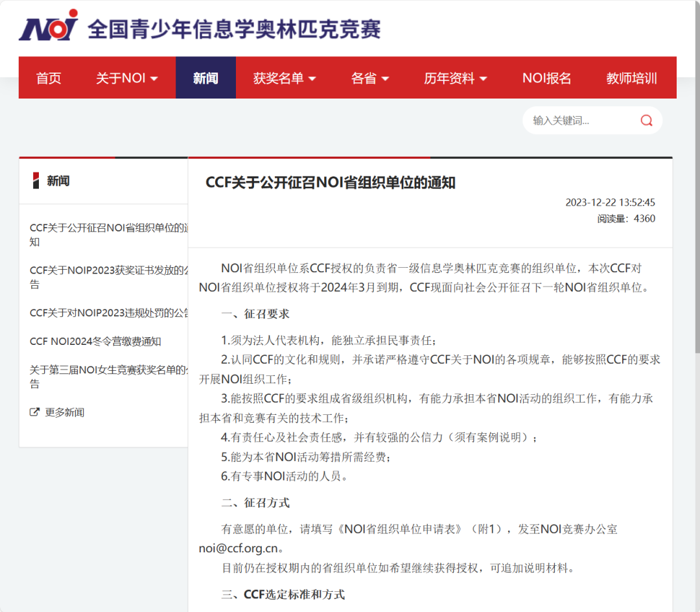The height and width of the screenshot is (612, 700).
Task: Click the external-link icon beside 更多新闻
Action: tap(34, 412)
